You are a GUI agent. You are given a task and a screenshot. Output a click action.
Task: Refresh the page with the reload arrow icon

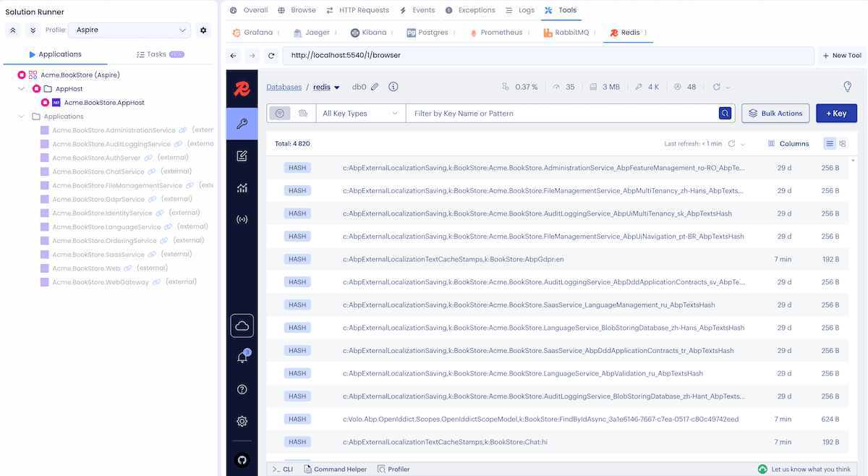pos(271,55)
